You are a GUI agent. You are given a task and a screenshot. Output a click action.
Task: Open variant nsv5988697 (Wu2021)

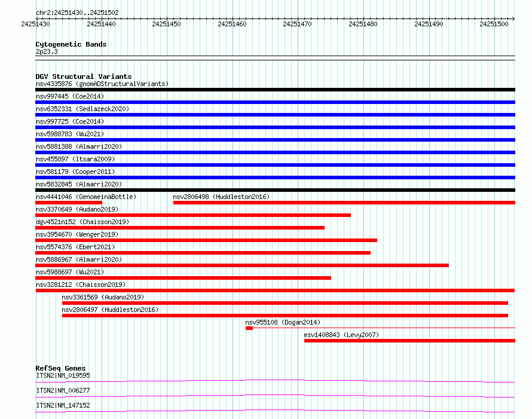click(x=70, y=272)
